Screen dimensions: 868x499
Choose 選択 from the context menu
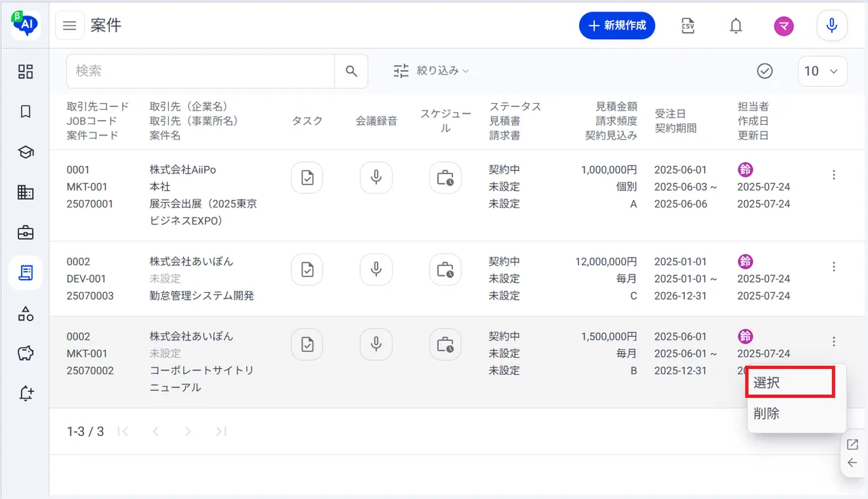[x=789, y=382]
